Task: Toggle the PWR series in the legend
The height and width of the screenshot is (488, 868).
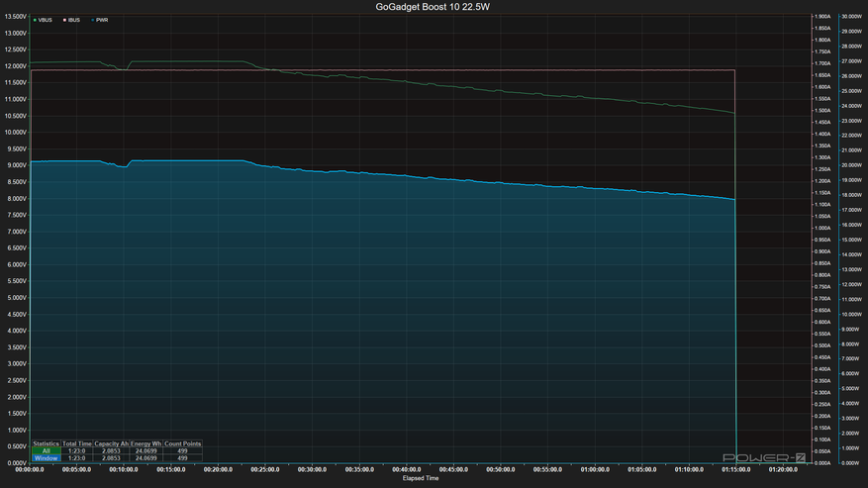Action: pos(100,20)
